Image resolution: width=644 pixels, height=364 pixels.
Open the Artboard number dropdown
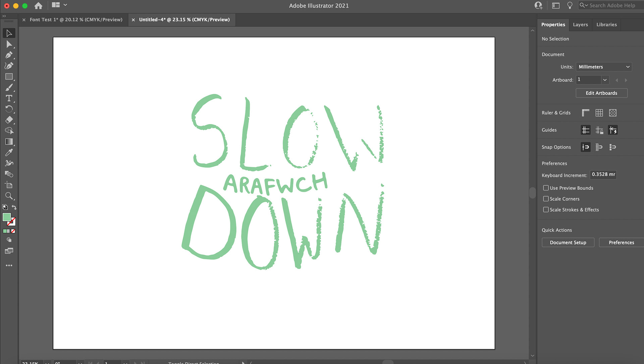(605, 80)
